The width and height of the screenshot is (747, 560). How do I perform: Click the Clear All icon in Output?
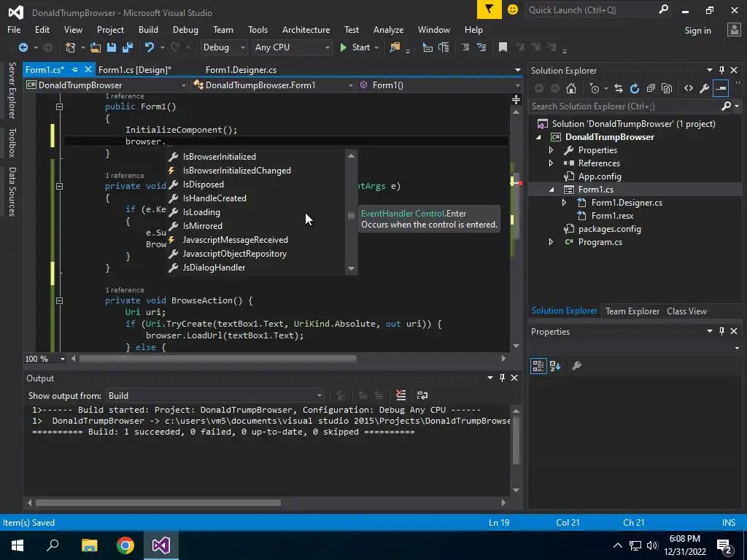click(x=400, y=395)
